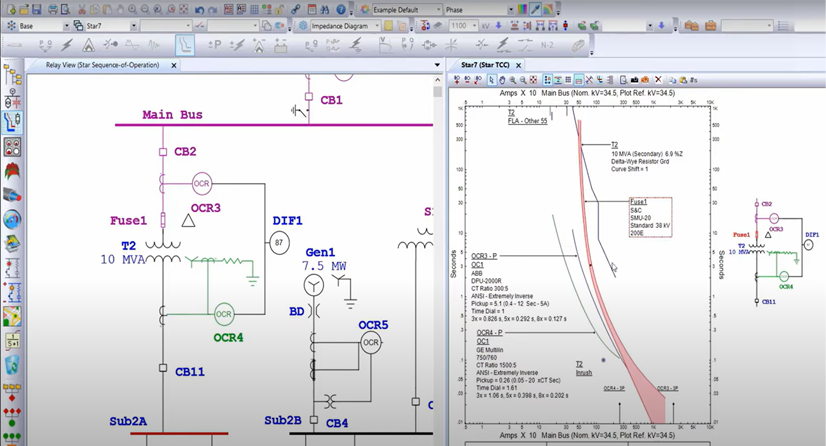Screen dimensions: 826x446
Task: Click the Undo arrow icon
Action: click(x=200, y=9)
